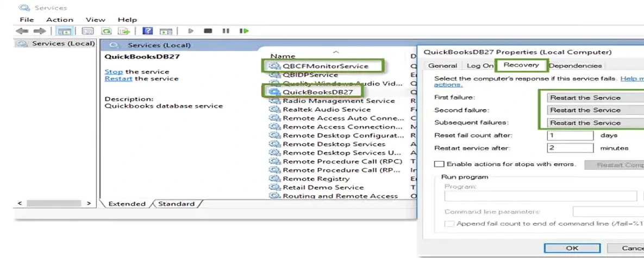Click the Show/Hide Action Pane icon
644x258 pixels.
point(166,31)
